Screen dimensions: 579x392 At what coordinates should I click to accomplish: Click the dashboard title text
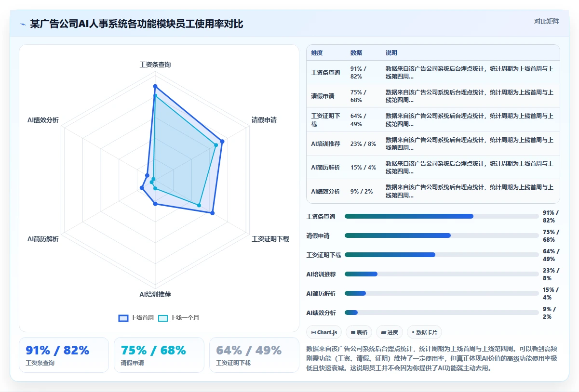(x=136, y=24)
